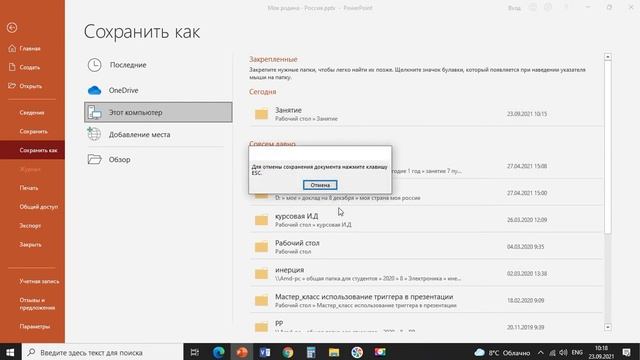This screenshot has width=640, height=360.
Task: Open File Explorer from the taskbar
Action: point(334,352)
